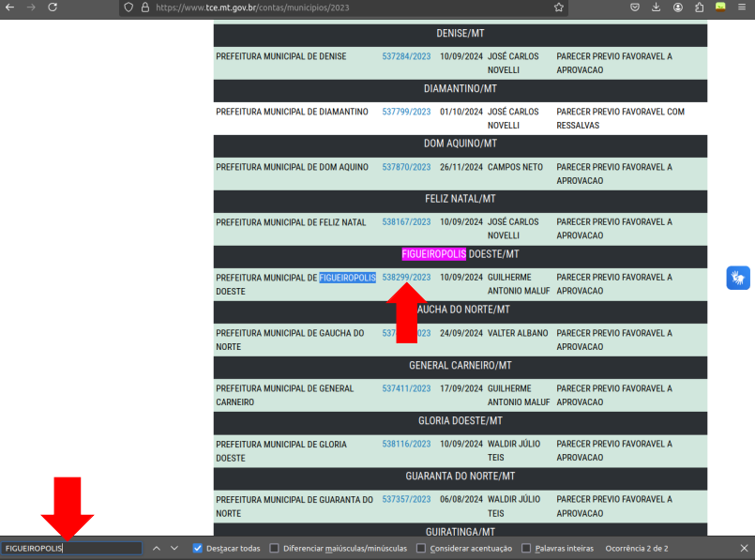
Task: Select the FIGUEIROPOLIS DOESTE/MT header
Action: [x=461, y=255]
